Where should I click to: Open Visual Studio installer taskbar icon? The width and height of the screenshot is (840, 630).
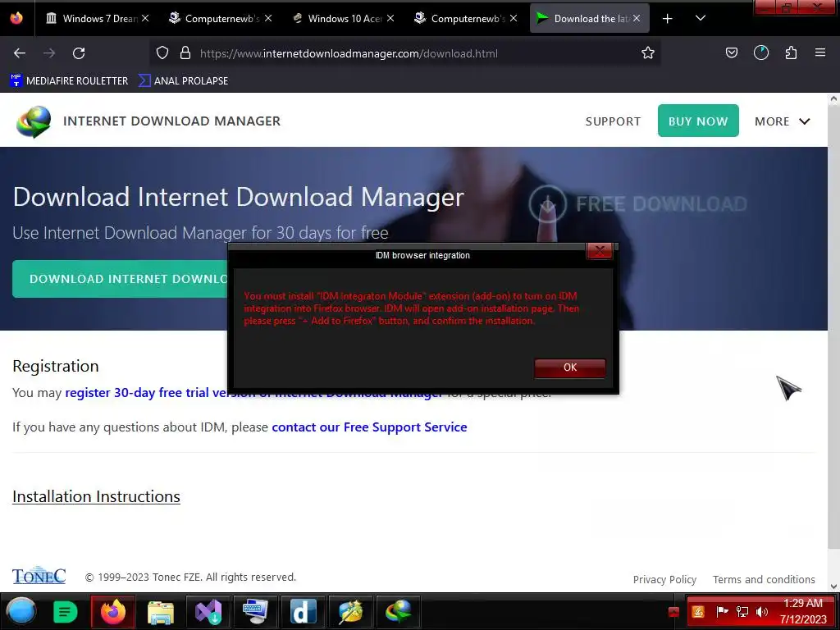coord(208,612)
